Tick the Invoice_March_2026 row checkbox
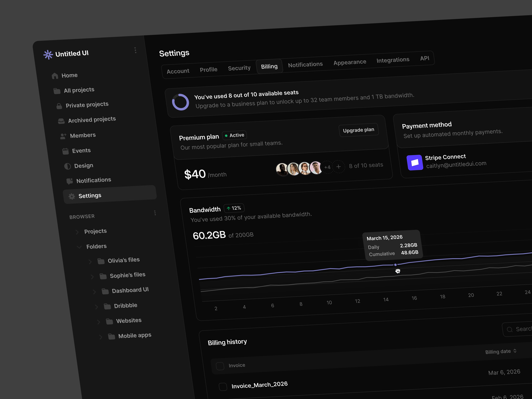The image size is (532, 399). (x=223, y=387)
